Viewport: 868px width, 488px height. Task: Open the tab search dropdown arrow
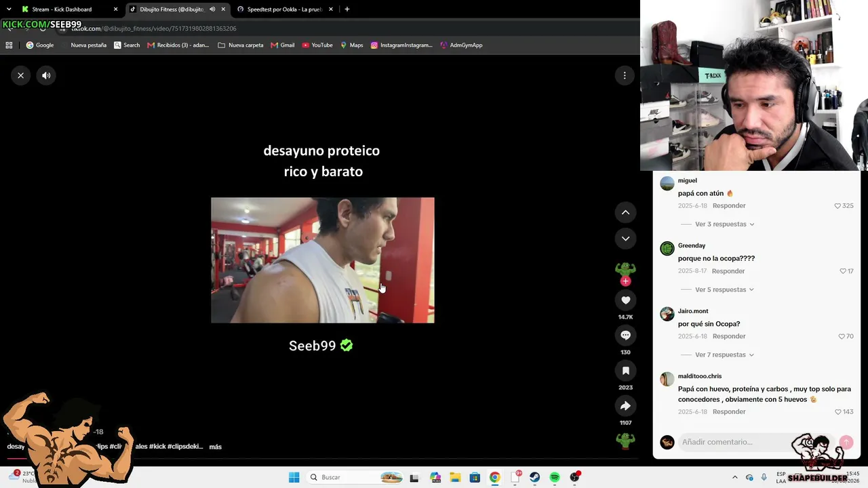point(9,9)
